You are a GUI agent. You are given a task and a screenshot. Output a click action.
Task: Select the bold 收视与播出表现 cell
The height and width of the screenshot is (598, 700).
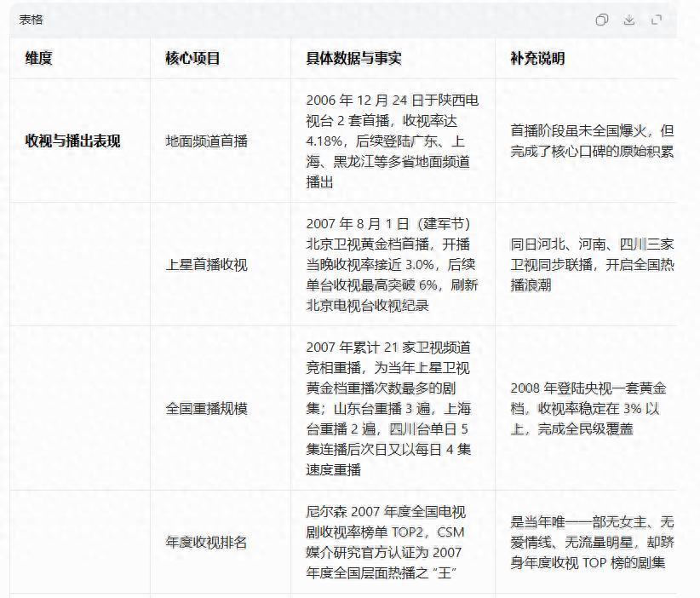coord(72,141)
